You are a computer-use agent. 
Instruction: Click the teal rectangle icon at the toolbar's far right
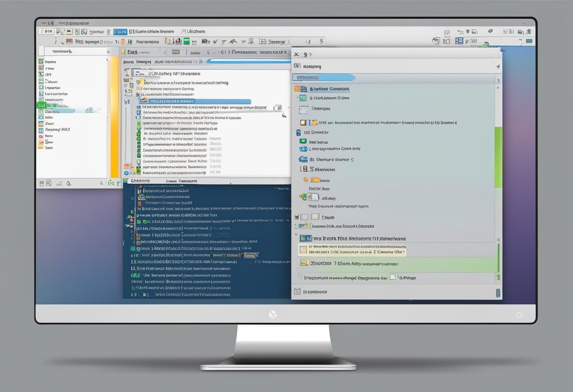pyautogui.click(x=529, y=41)
